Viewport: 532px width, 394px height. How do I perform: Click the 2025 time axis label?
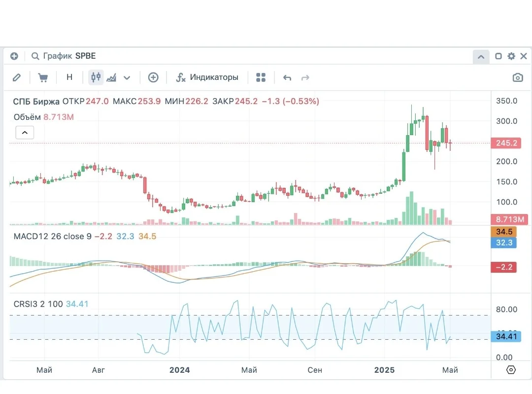[384, 370]
